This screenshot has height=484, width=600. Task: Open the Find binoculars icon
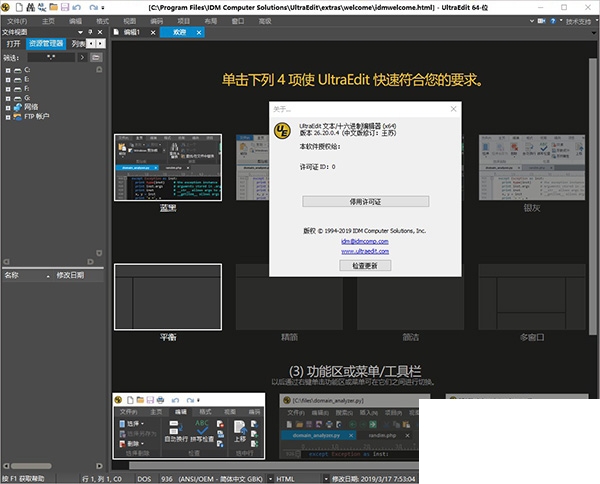[31, 7]
